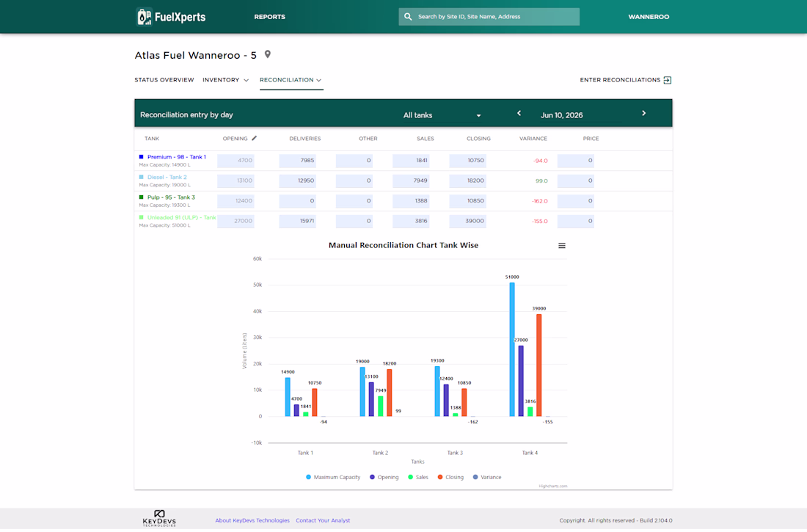Viewport: 807px width, 532px height.
Task: Go to next day with right arrow
Action: [x=644, y=113]
